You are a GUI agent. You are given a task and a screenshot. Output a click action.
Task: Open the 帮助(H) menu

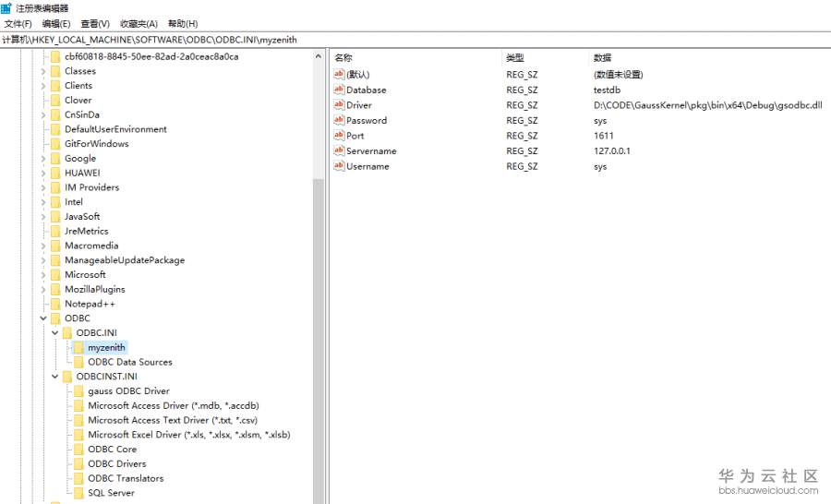183,24
